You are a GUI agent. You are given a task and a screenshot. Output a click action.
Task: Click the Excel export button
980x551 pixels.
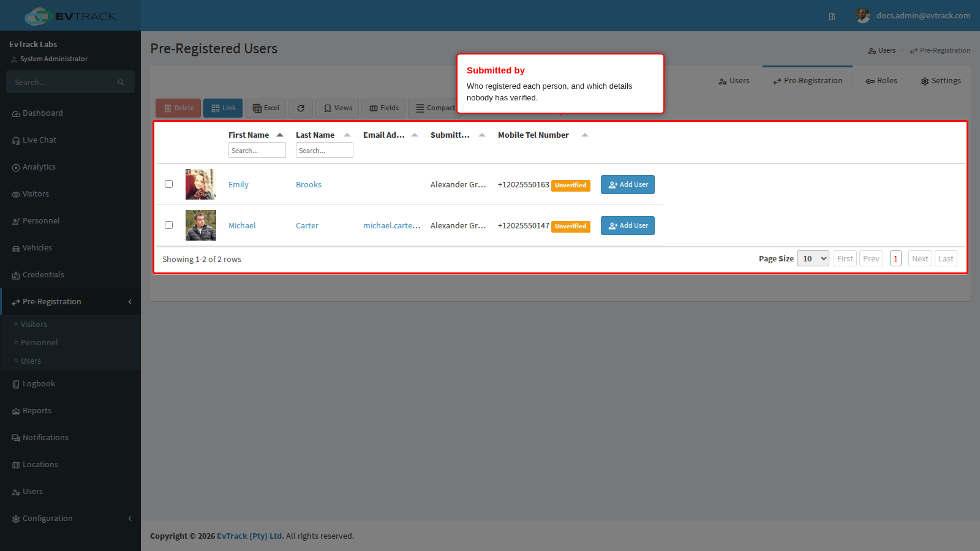(266, 108)
